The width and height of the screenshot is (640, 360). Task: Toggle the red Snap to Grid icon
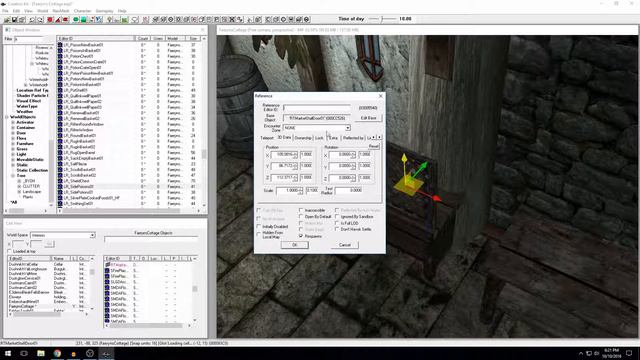(50, 19)
